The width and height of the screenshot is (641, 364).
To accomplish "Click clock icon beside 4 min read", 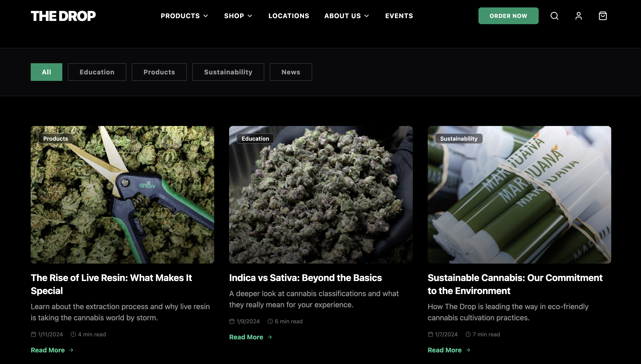I will (73, 334).
